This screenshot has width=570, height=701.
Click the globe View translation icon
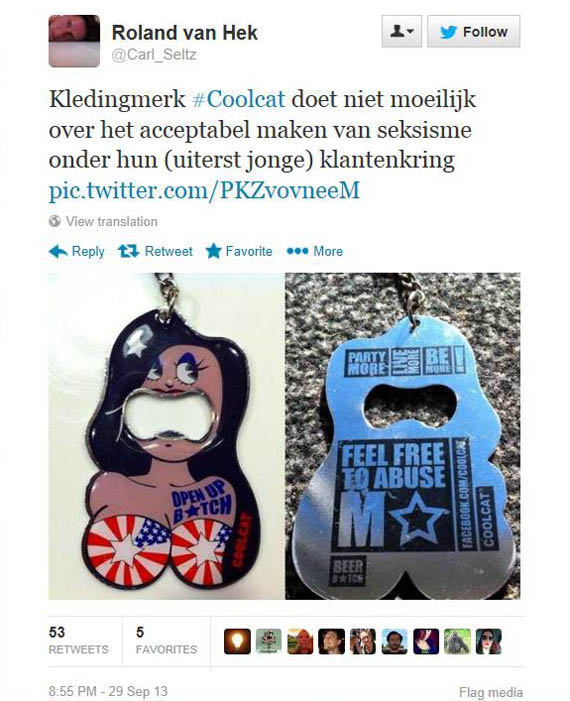(55, 221)
